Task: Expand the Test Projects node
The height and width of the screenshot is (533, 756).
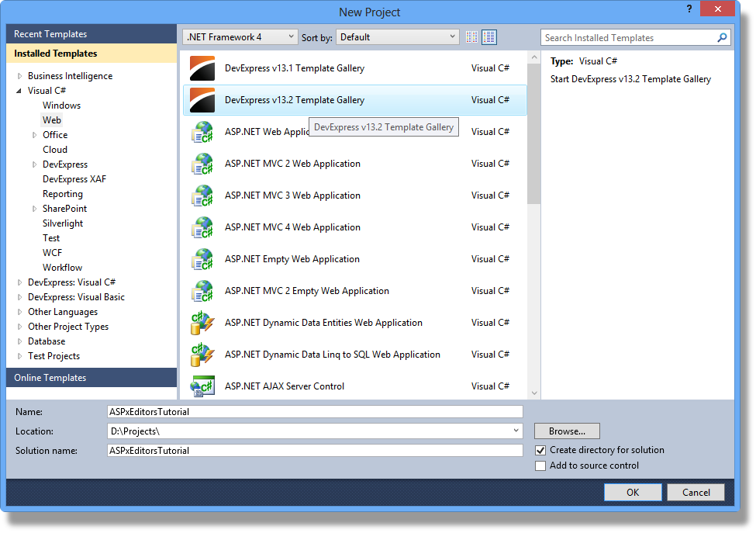Action: click(19, 356)
